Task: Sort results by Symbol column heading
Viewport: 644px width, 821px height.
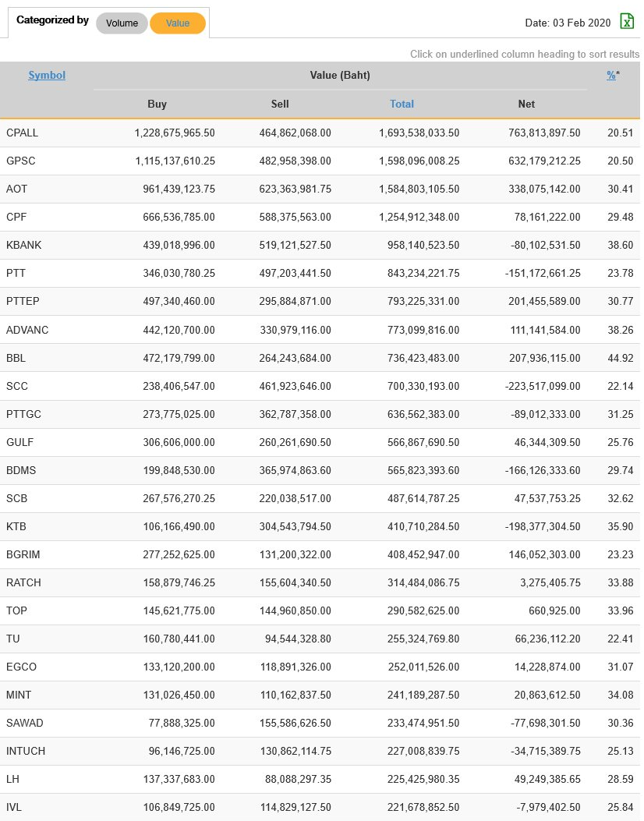Action: 47,76
